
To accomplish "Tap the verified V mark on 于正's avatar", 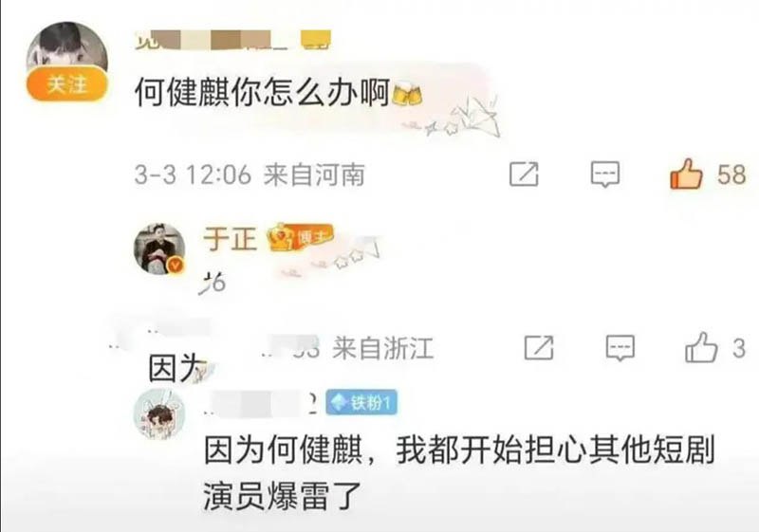I will pos(176,265).
